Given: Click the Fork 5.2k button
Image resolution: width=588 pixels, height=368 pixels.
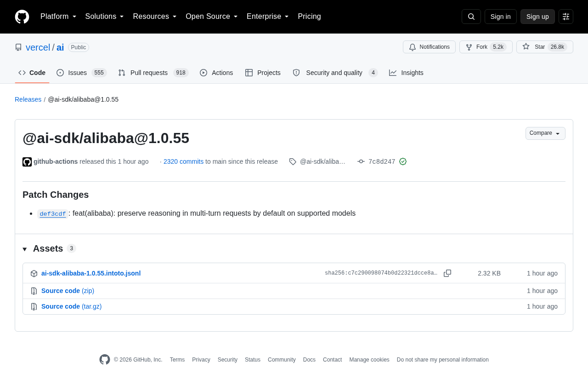Looking at the screenshot, I should (x=486, y=47).
